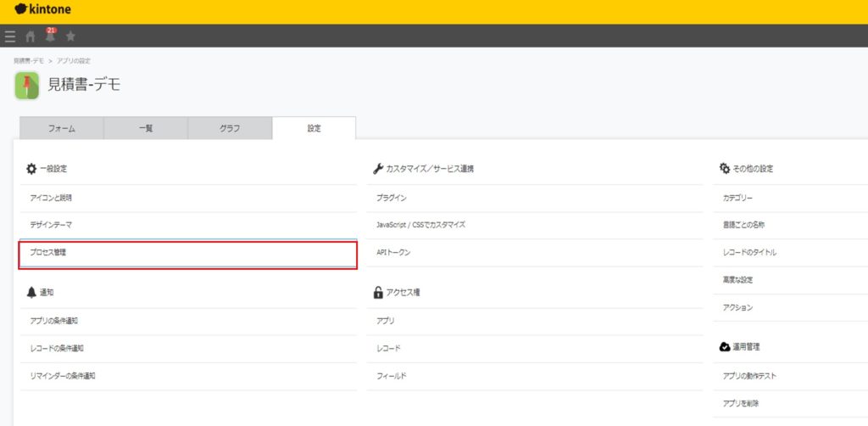Select the 設定 tab
The height and width of the screenshot is (426, 868).
(x=314, y=128)
